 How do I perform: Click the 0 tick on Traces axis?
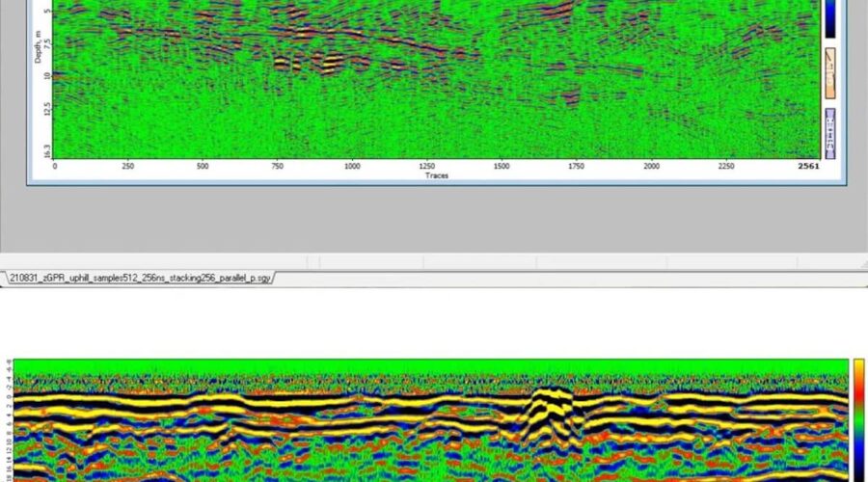(55, 166)
